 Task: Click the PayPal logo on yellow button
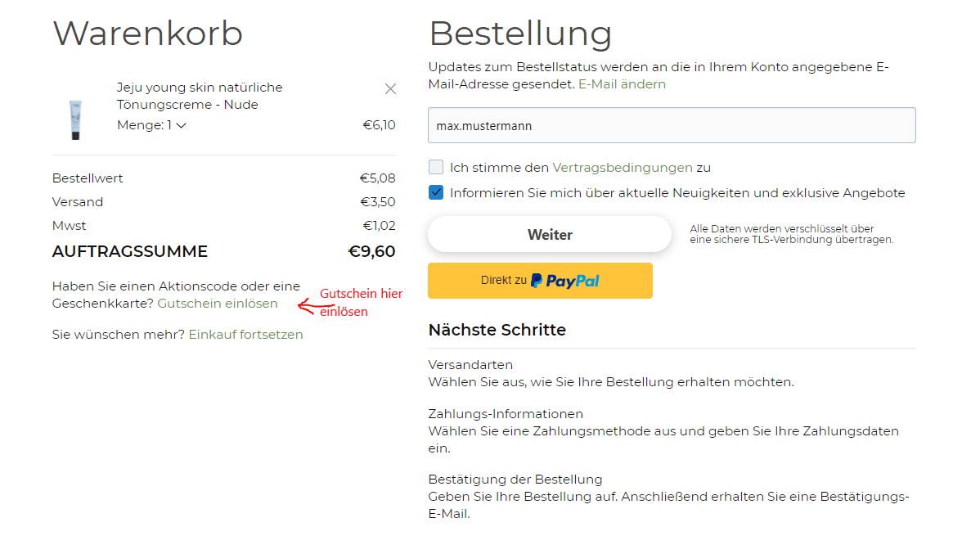565,281
